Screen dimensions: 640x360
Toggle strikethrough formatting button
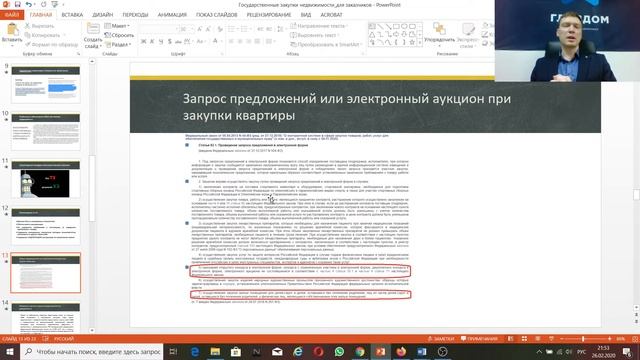coord(178,41)
